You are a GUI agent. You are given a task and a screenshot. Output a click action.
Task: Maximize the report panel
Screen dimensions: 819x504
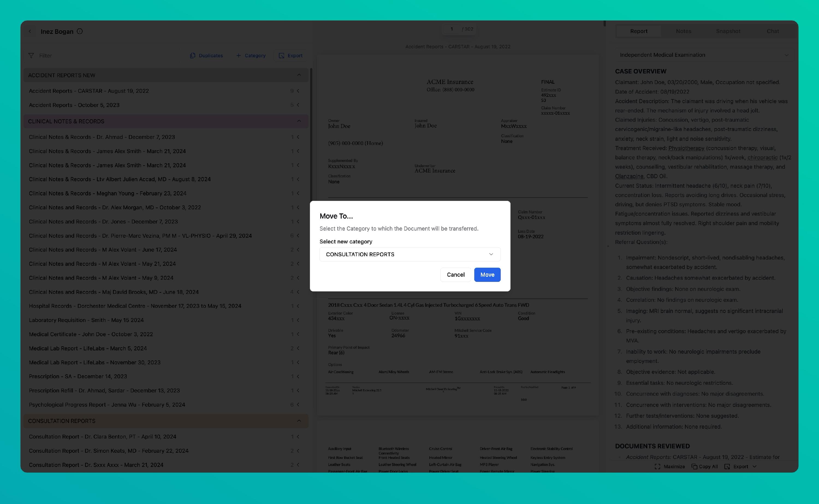coord(670,466)
